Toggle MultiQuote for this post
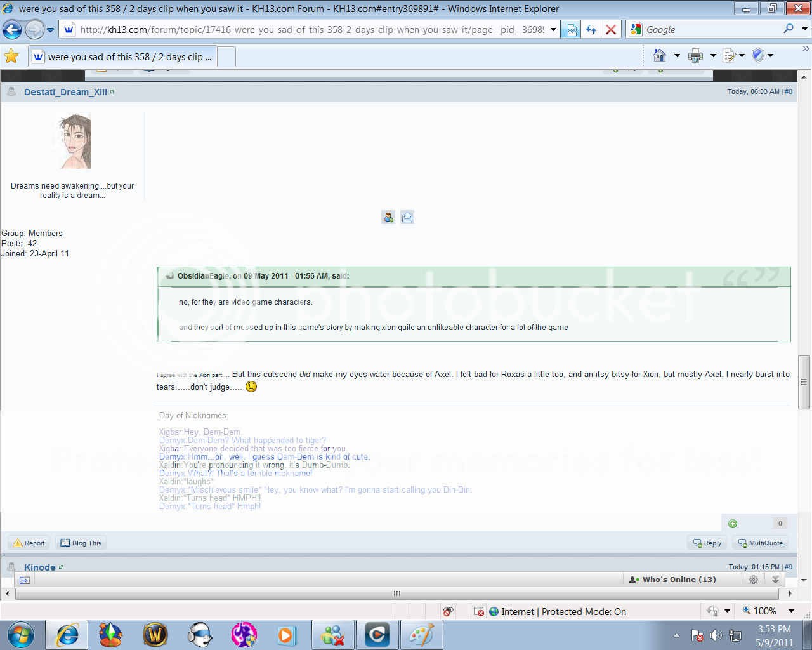The image size is (812, 650). tap(760, 543)
